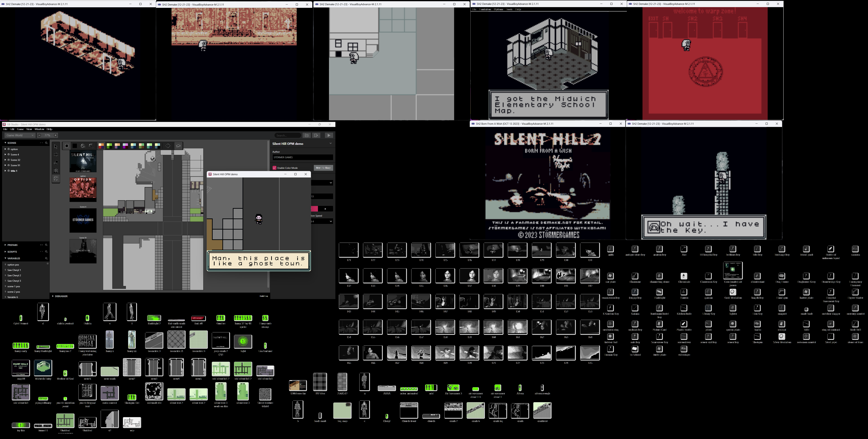Image resolution: width=868 pixels, height=439 pixels.
Task: Select the Scene 91 Coming Soon thumbnail
Action: point(83,251)
